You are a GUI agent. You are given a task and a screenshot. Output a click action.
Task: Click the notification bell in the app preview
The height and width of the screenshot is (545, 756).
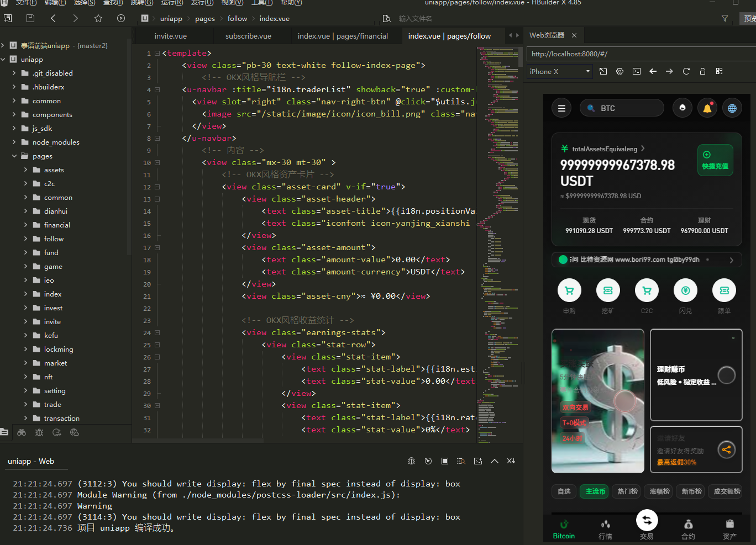pos(707,108)
